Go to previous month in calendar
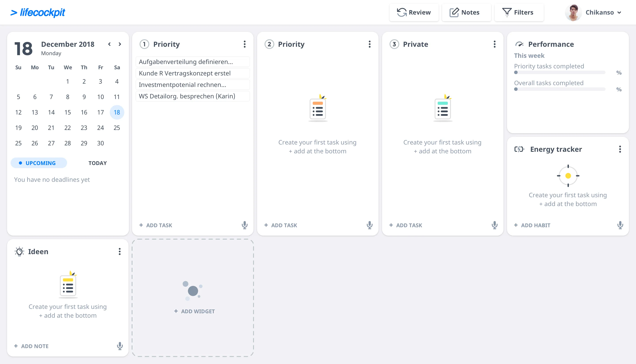Image resolution: width=636 pixels, height=364 pixels. point(109,44)
